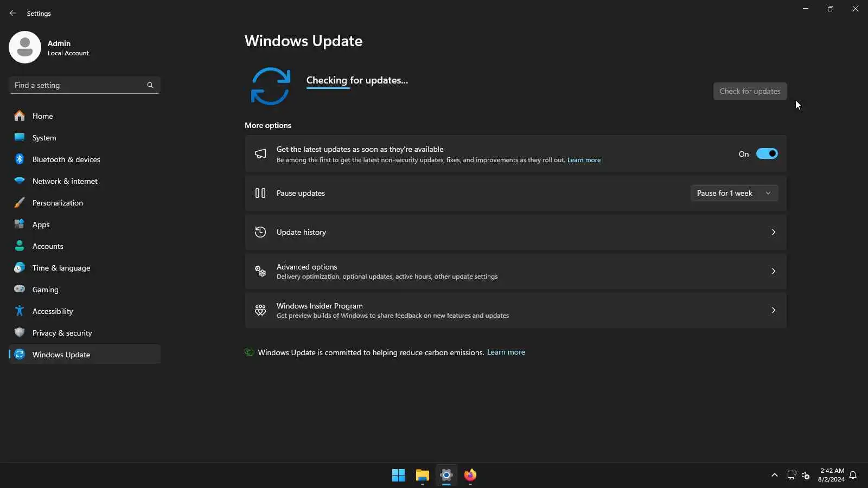The image size is (868, 488).
Task: Select Personalization in sidebar
Action: click(58, 203)
